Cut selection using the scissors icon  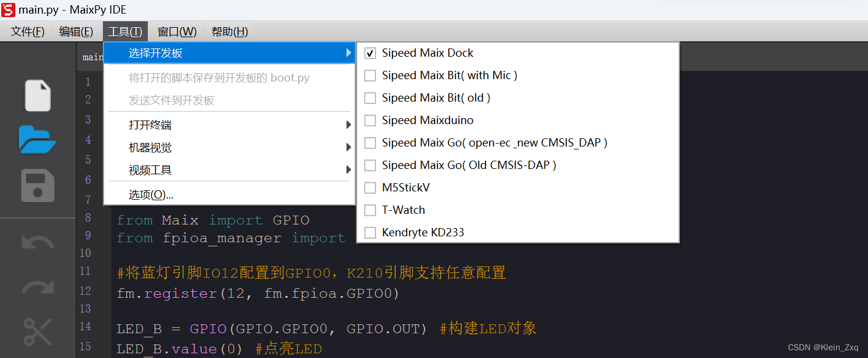coord(37,331)
